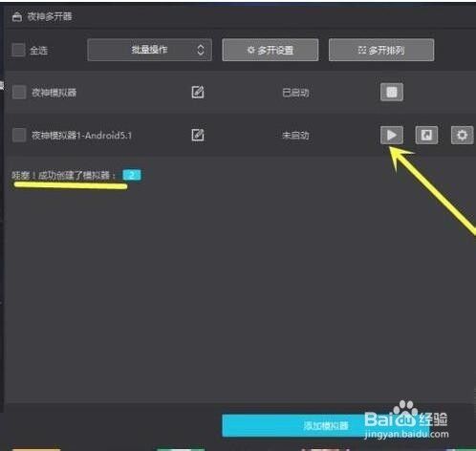Screen dimensions: 476x451
Task: Click the 多开排列 arrange button
Action: pyautogui.click(x=381, y=50)
